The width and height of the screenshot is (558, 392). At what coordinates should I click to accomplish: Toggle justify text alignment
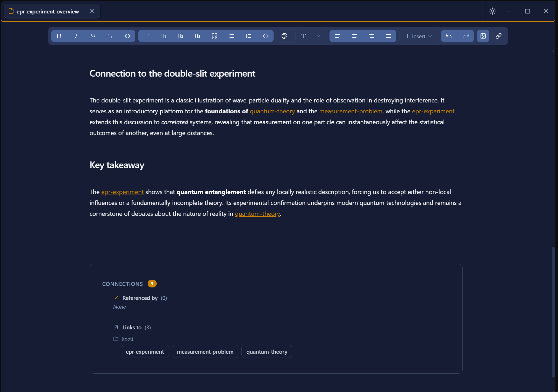click(389, 36)
